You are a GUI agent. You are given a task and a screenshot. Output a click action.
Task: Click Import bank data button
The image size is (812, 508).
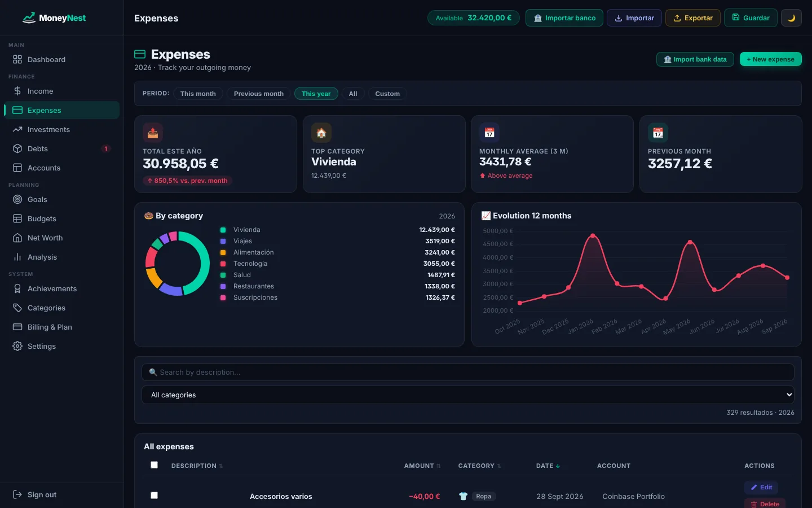695,59
